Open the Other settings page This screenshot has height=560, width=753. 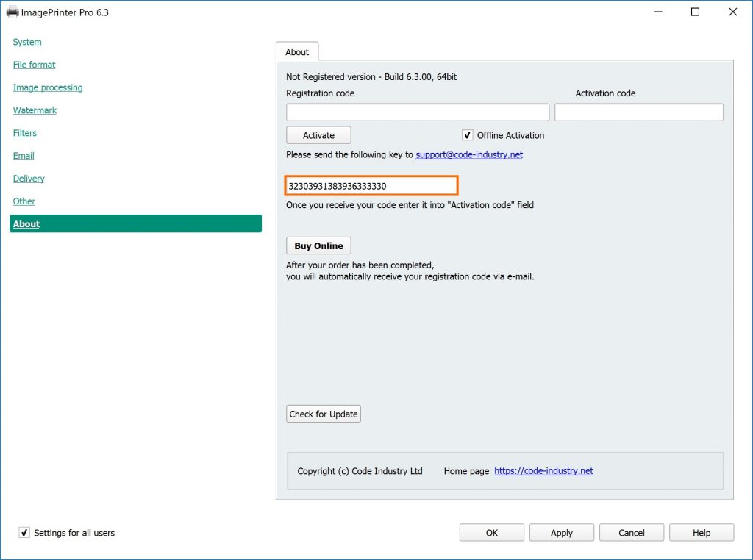(x=24, y=201)
